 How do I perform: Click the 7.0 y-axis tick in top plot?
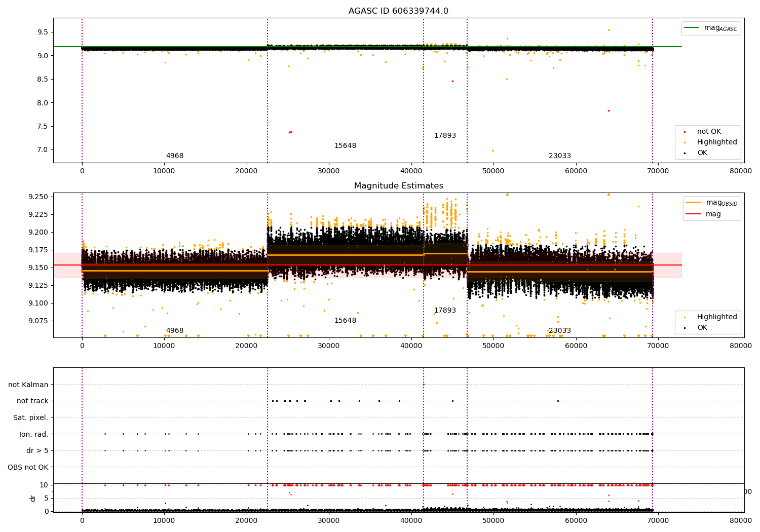tap(43, 150)
